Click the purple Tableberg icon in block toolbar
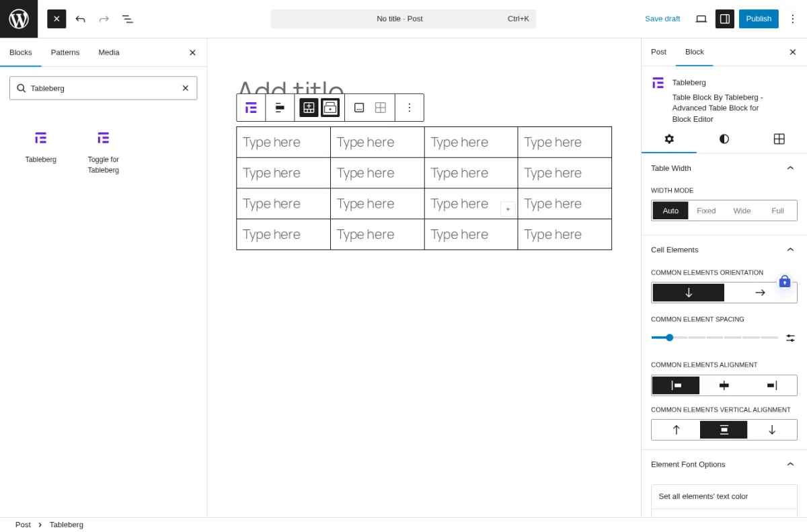This screenshot has width=807, height=532. pos(251,108)
